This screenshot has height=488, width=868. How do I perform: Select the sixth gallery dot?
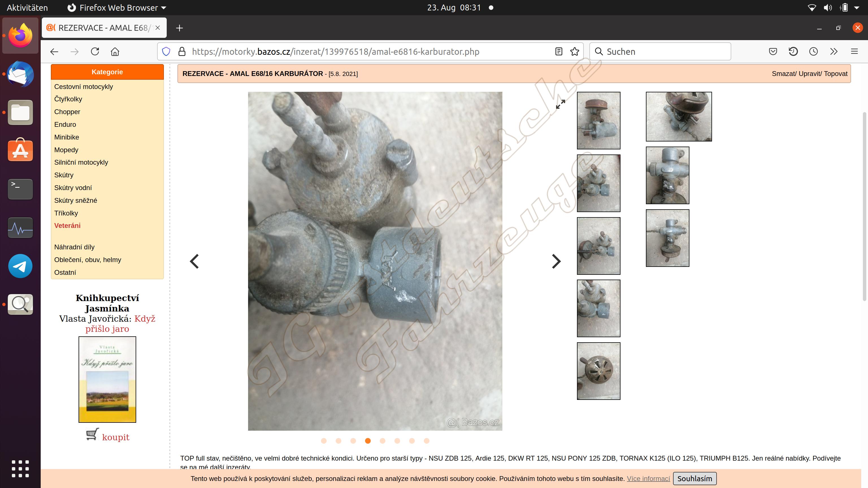coord(397,441)
